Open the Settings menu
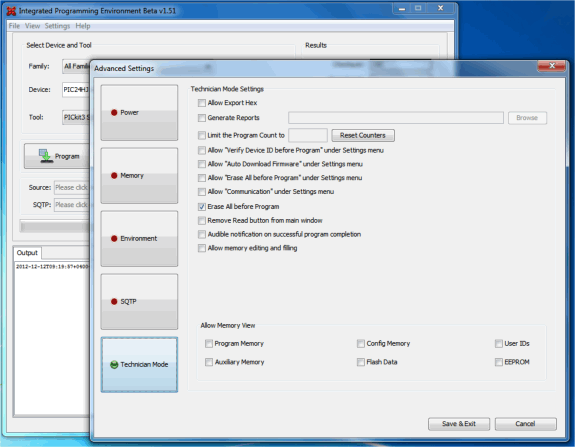 point(57,26)
